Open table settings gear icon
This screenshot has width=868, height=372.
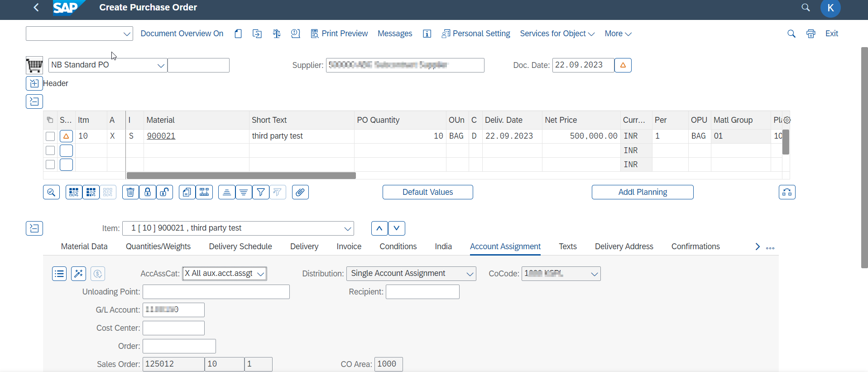(787, 120)
